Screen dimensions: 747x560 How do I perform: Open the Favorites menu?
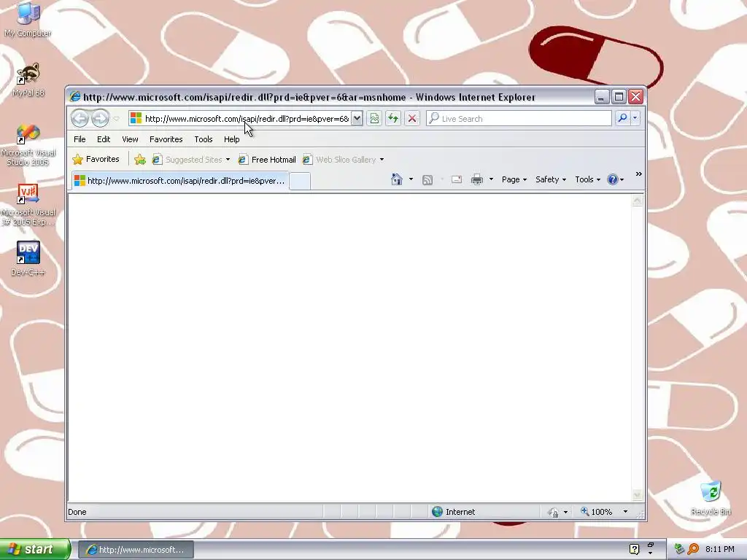[166, 139]
